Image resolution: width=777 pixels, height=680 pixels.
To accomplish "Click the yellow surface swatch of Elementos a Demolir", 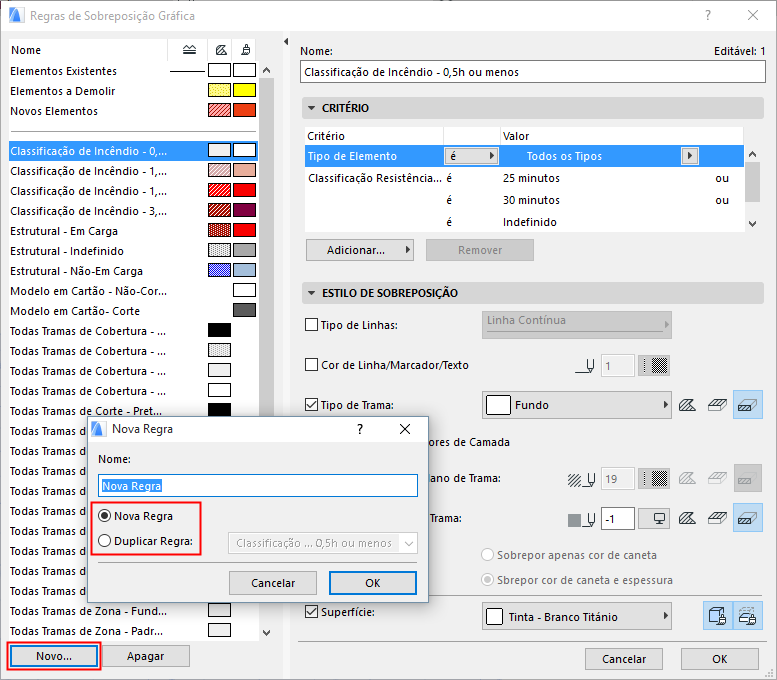I will (245, 90).
